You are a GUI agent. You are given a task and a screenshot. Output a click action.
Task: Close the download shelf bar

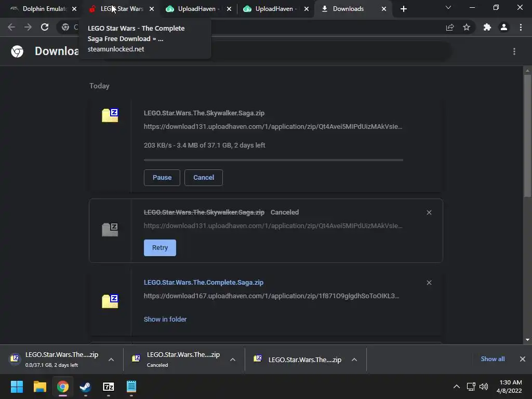click(523, 359)
